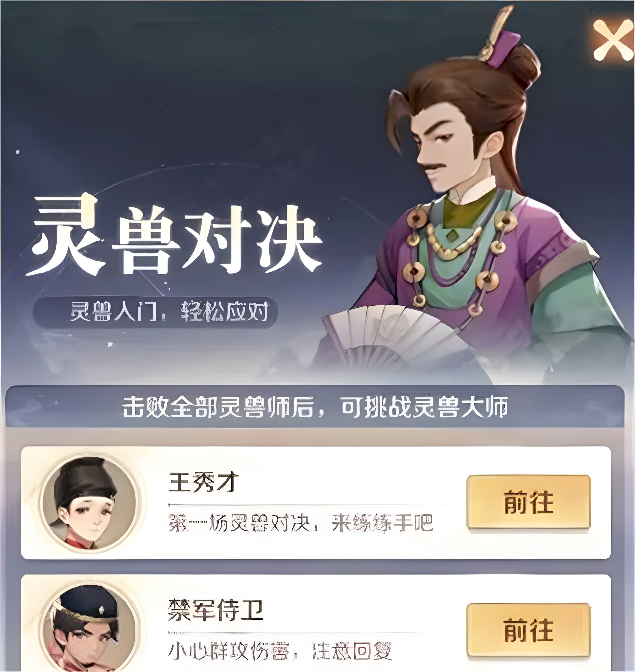Click the bead necklace on the character
635x672 pixels.
tap(454, 244)
